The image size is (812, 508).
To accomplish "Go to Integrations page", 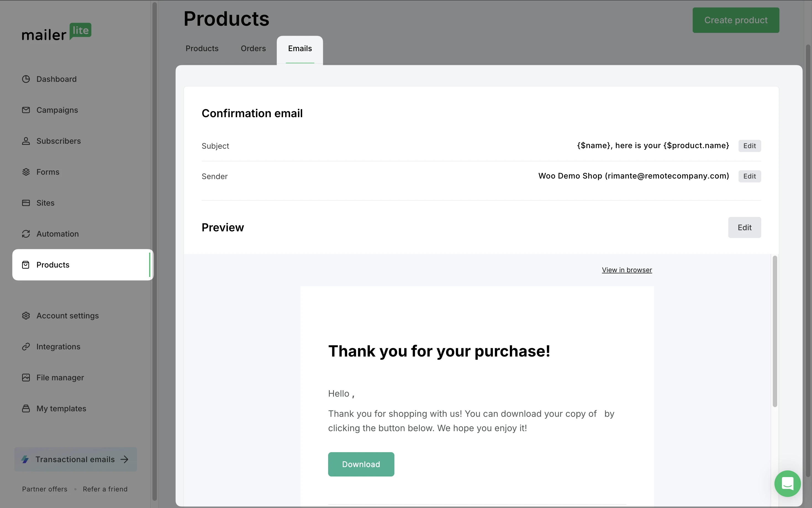I will (58, 347).
